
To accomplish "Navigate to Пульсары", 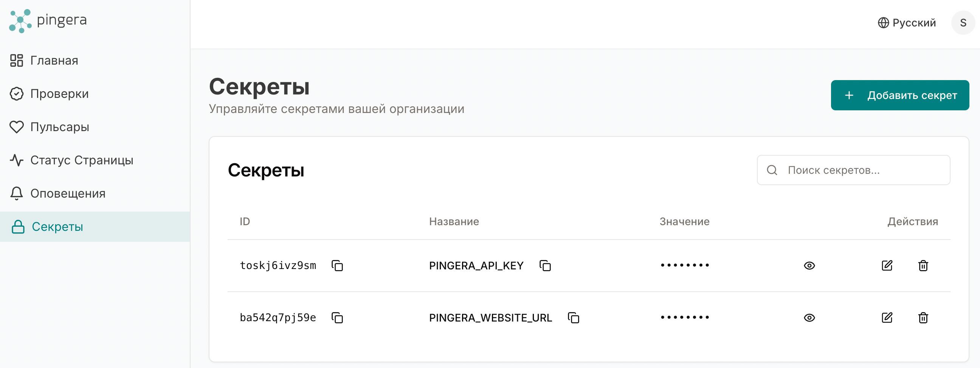I will (59, 127).
